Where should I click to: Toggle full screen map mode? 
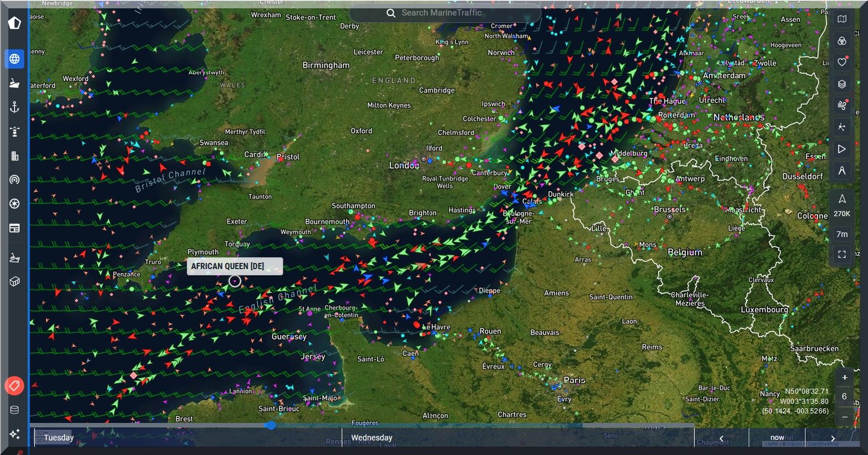point(841,254)
